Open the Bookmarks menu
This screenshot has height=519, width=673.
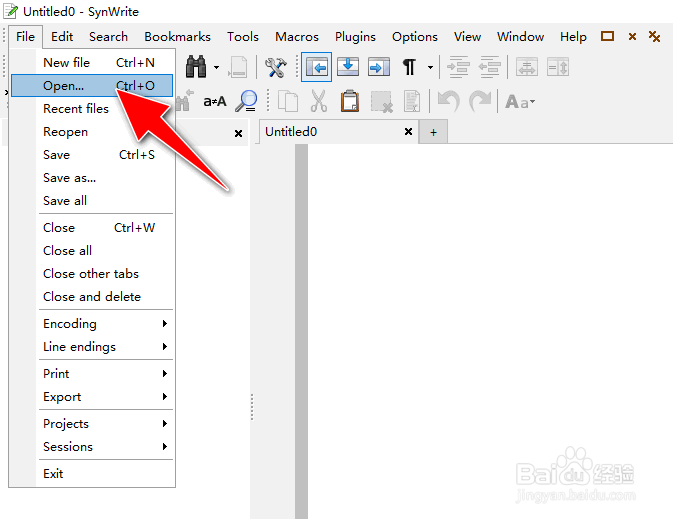click(x=177, y=37)
